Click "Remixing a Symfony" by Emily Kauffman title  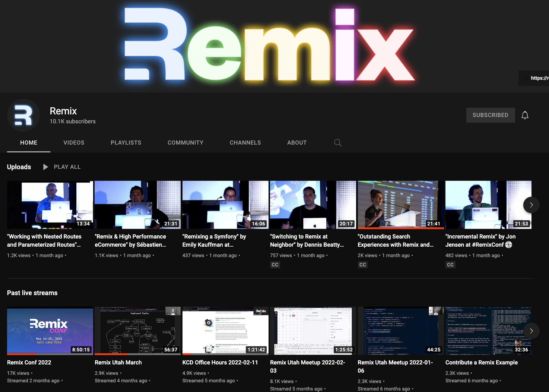[x=214, y=241]
